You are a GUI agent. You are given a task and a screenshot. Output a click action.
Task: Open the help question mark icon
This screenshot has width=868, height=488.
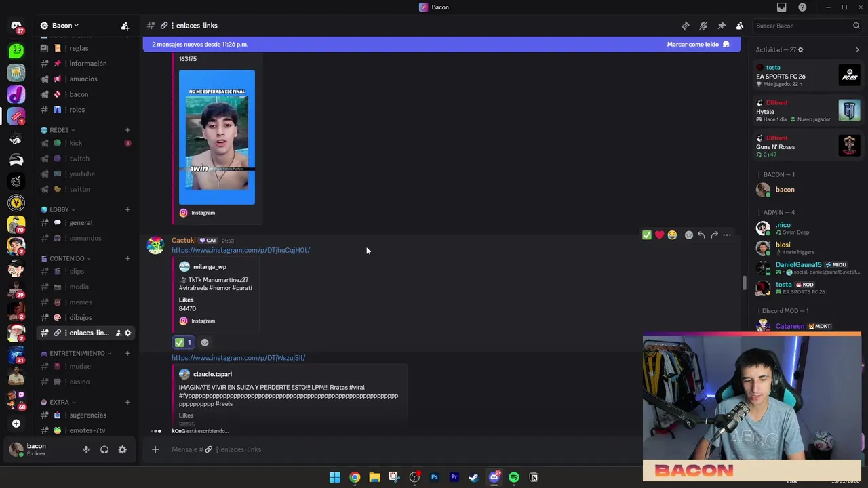802,7
